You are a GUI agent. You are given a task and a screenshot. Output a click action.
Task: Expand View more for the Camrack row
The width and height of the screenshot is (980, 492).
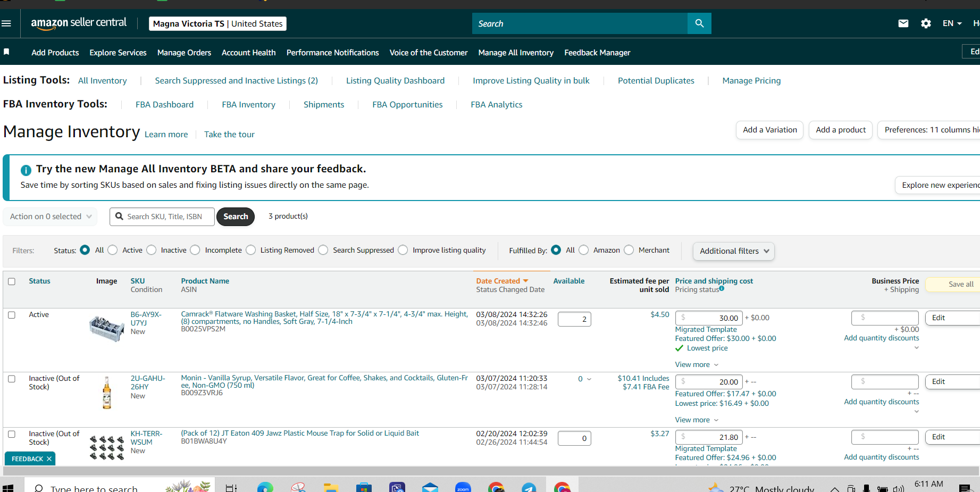697,364
